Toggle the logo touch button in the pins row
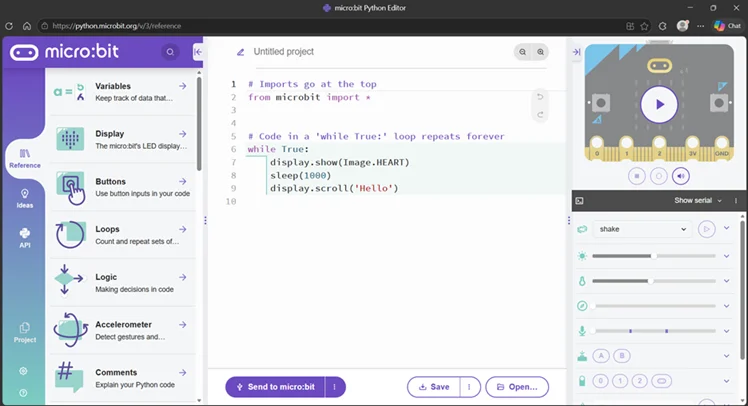748x406 pixels. 661,381
